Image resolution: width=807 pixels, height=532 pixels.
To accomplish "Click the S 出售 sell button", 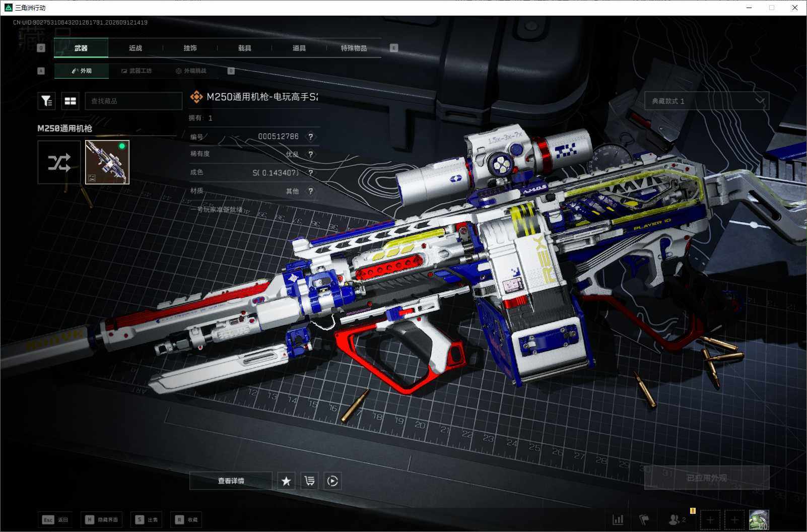I will point(147,519).
